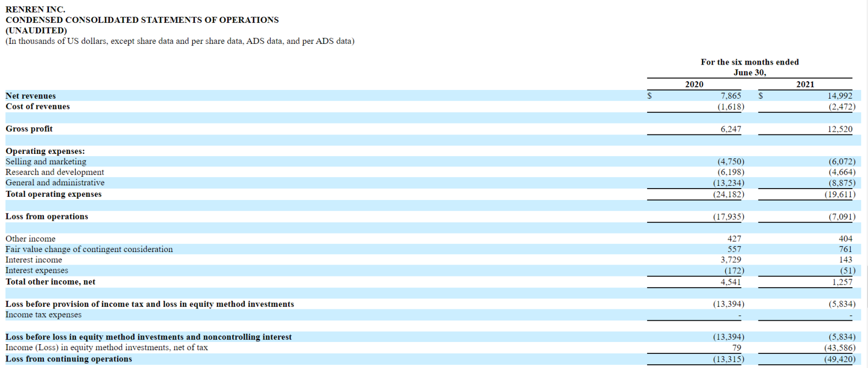Select the 'RENREN INC.' heading text
Viewport: 868px width, 368px height.
point(35,9)
